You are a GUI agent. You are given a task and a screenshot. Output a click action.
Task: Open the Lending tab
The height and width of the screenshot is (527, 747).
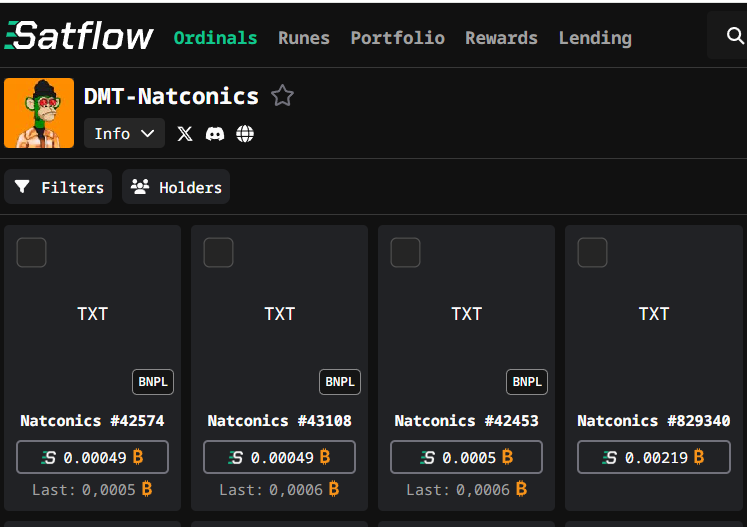click(x=595, y=38)
